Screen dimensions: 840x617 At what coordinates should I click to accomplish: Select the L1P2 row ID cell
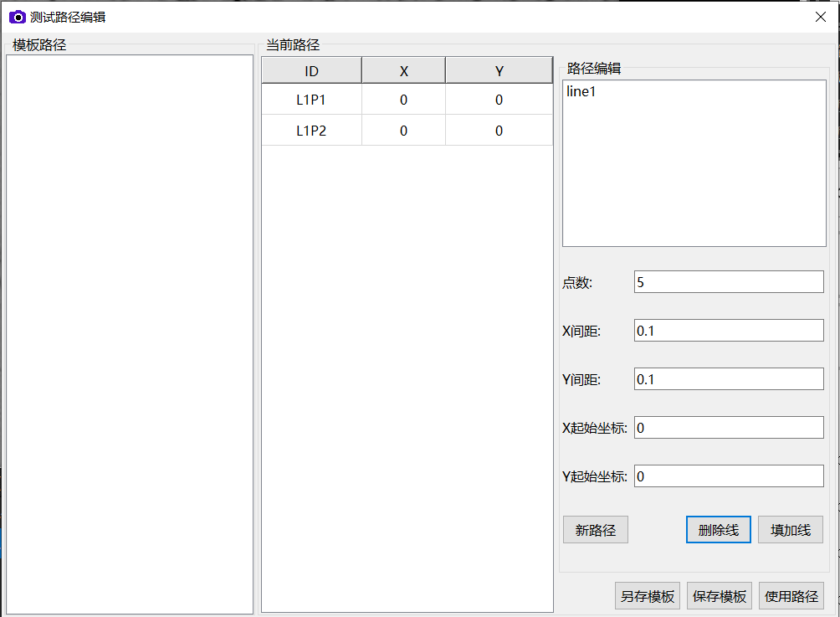311,131
